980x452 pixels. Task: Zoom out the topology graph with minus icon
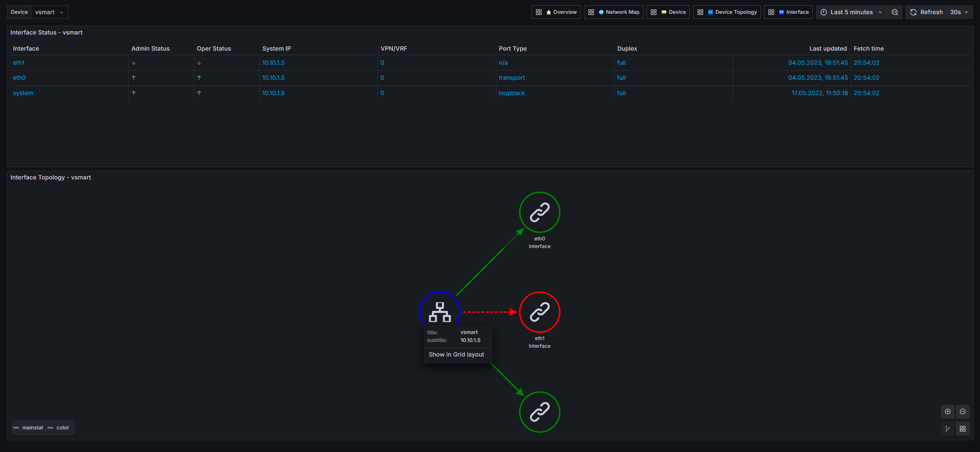(963, 412)
